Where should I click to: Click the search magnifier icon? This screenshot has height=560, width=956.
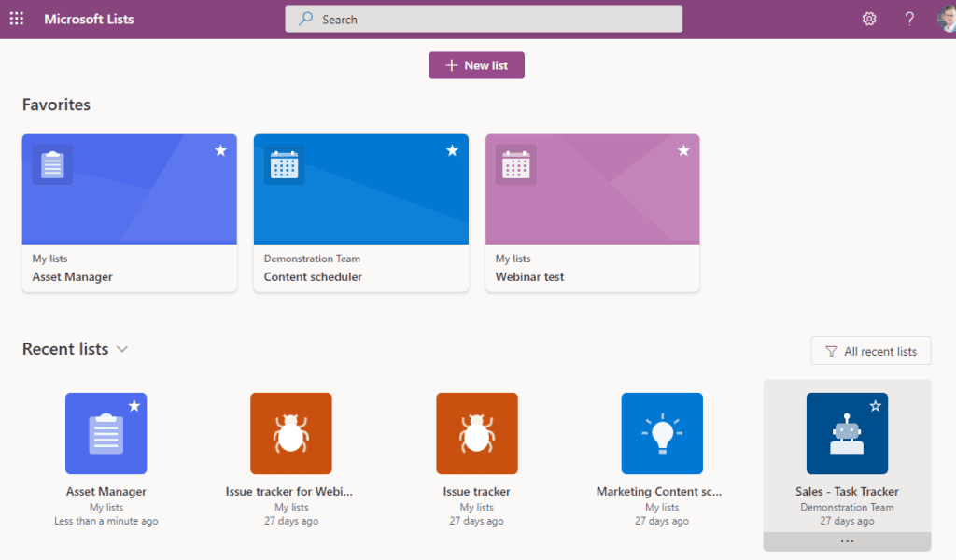click(x=305, y=19)
